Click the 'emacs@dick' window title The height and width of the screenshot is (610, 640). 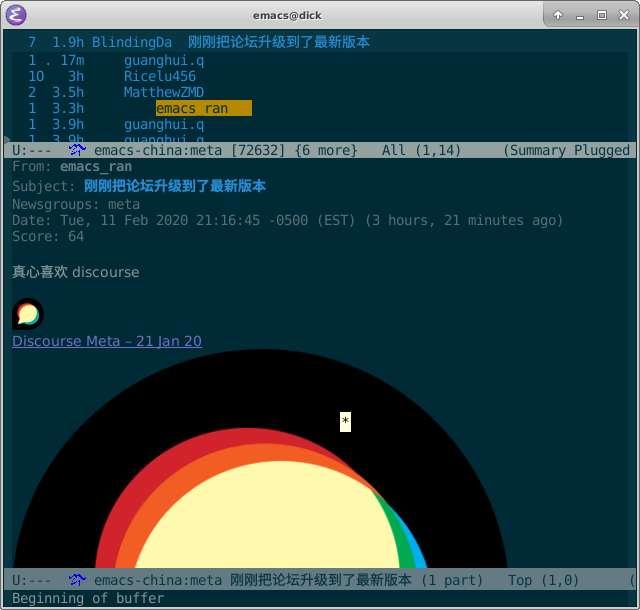coord(287,16)
